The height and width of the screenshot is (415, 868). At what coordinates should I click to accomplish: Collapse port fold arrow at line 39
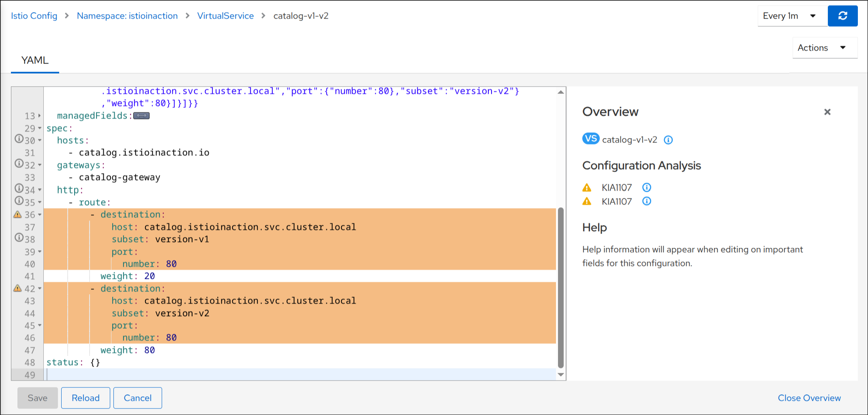coord(40,251)
